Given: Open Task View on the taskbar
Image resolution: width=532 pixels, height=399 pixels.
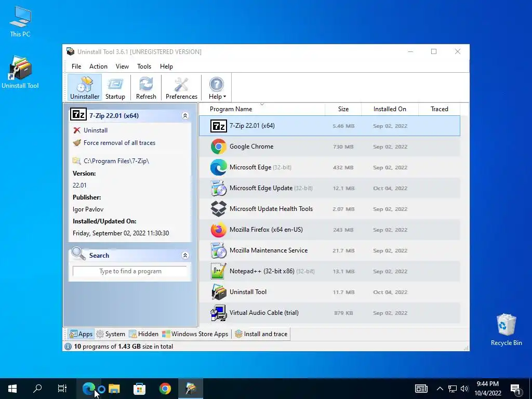Looking at the screenshot, I should (62, 389).
